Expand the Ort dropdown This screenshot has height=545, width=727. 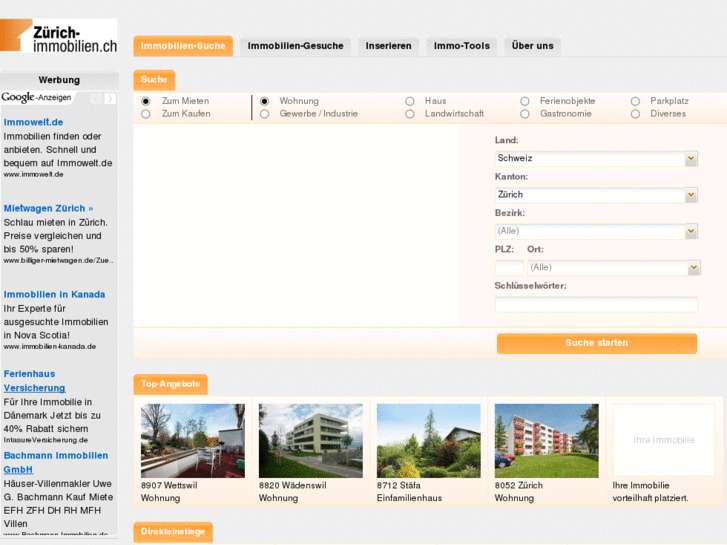(x=613, y=268)
